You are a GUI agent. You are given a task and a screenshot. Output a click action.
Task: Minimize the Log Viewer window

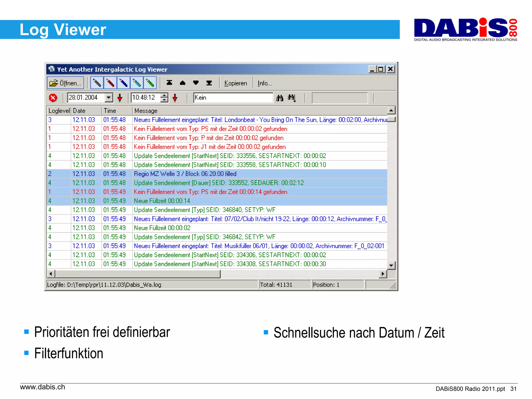click(372, 69)
